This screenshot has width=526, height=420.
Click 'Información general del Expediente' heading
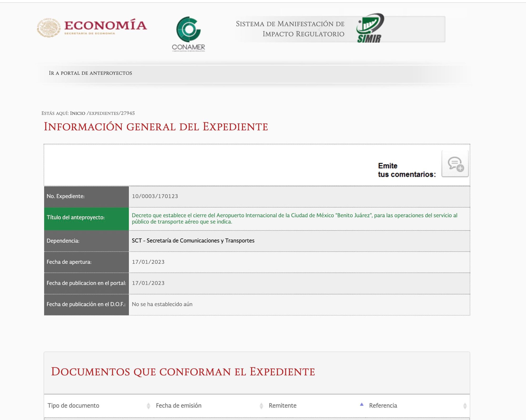pos(156,127)
